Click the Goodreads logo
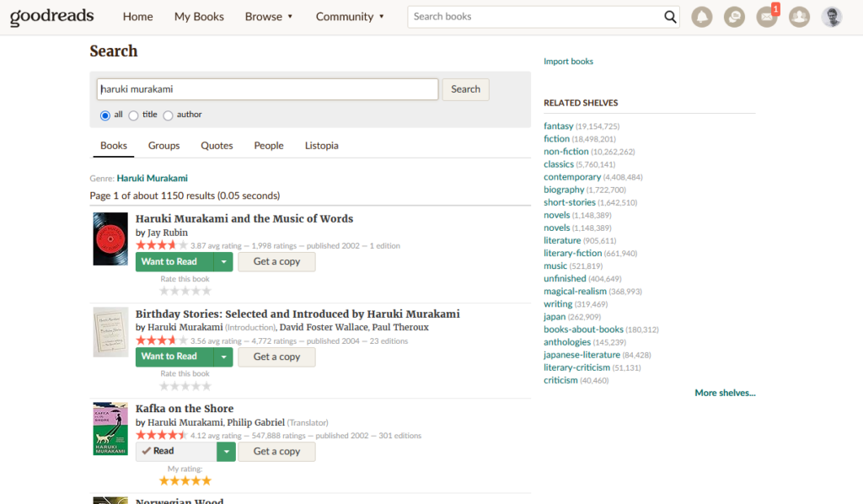 52,17
